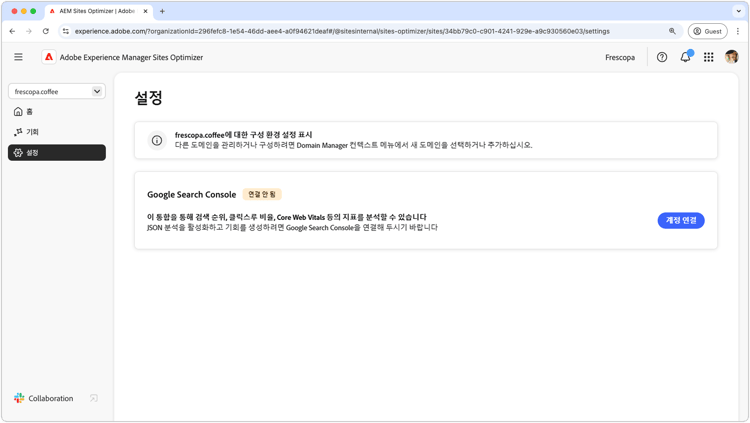Open the Guest profile button
This screenshot has width=750, height=423.
click(x=707, y=31)
